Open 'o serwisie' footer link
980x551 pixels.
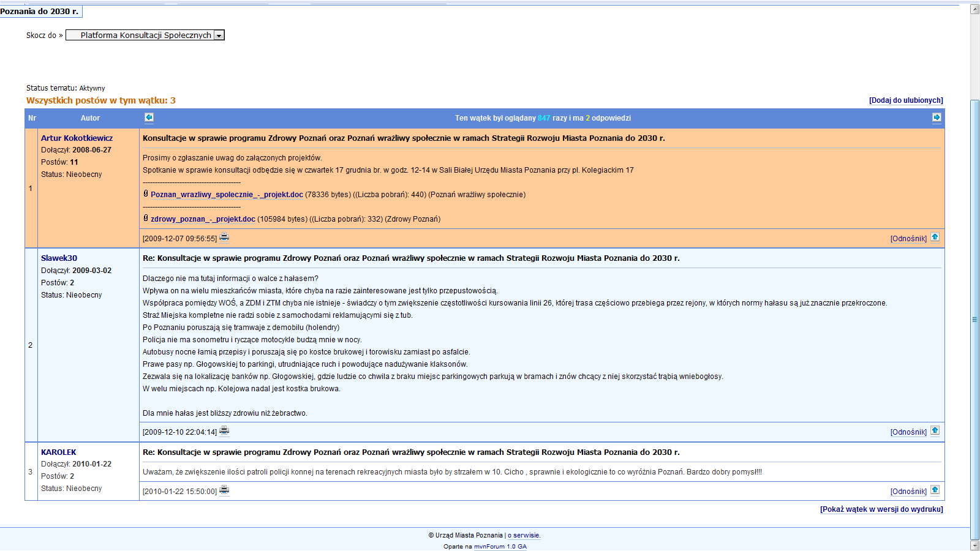(524, 536)
